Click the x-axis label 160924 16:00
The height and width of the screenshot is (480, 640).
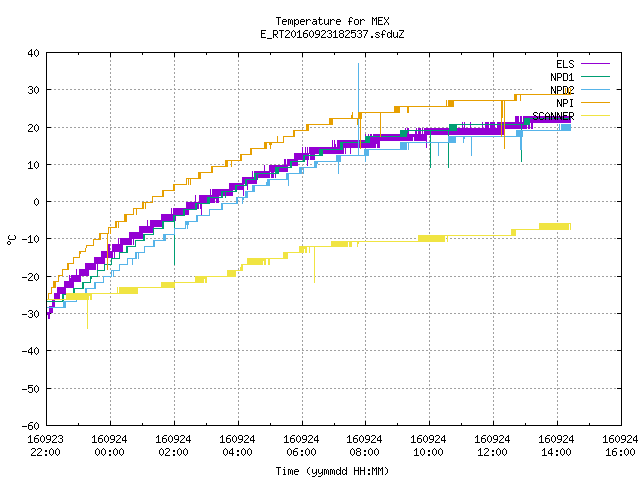pyautogui.click(x=620, y=446)
